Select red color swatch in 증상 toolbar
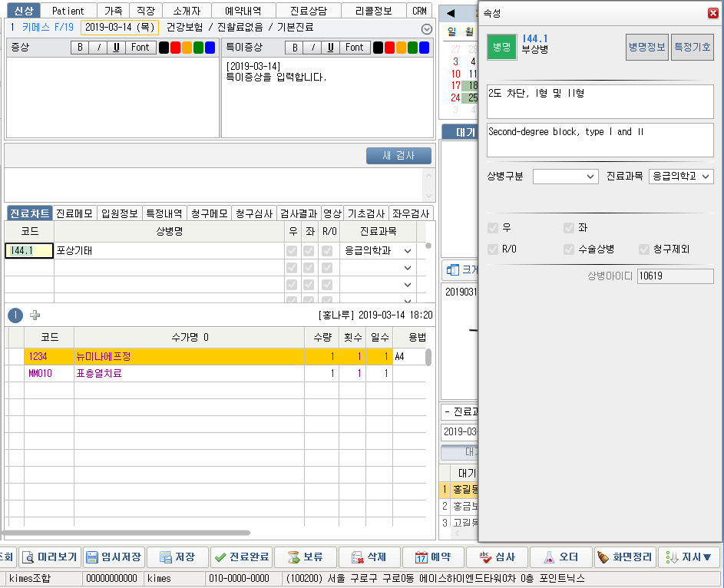Viewport: 724px width, 588px height. click(x=175, y=48)
